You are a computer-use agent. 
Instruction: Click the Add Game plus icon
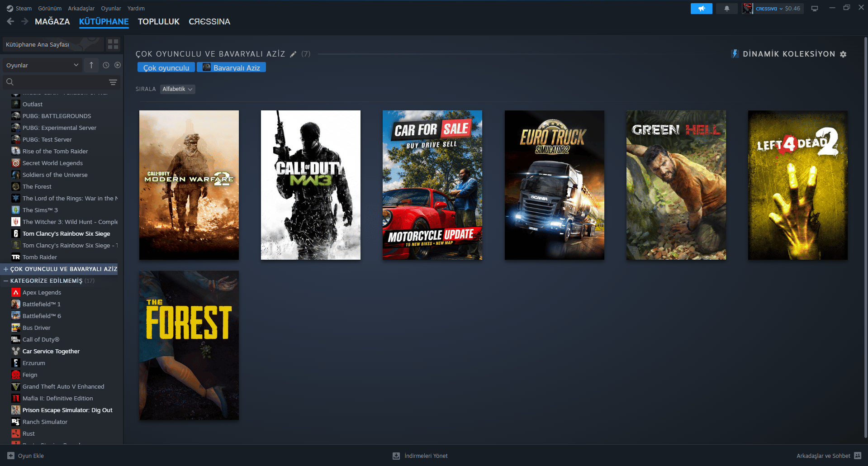pyautogui.click(x=11, y=456)
